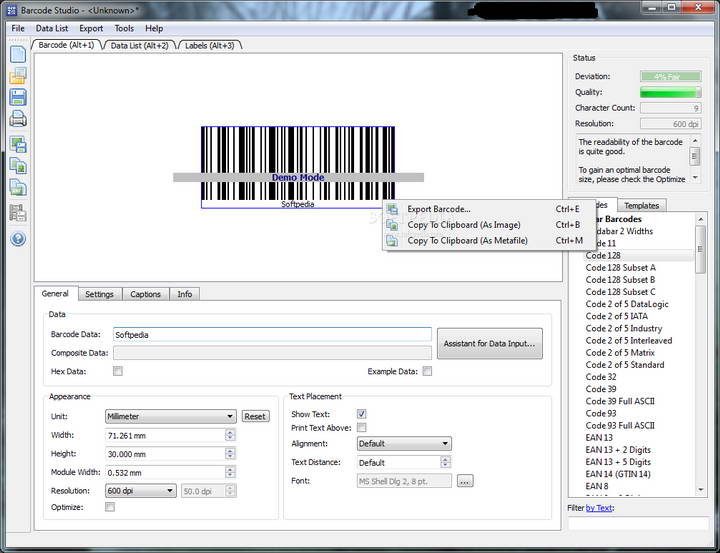Click the grey label printing sidebar icon
This screenshot has height=553, width=720.
[18, 213]
